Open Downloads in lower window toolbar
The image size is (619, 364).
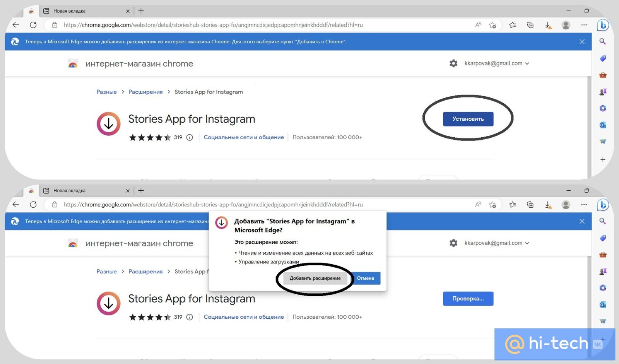(548, 205)
